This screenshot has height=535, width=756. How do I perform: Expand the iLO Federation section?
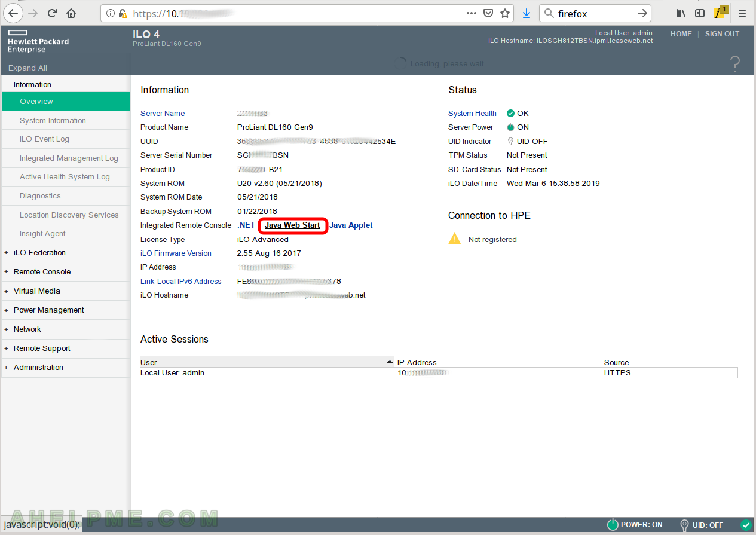pyautogui.click(x=6, y=253)
